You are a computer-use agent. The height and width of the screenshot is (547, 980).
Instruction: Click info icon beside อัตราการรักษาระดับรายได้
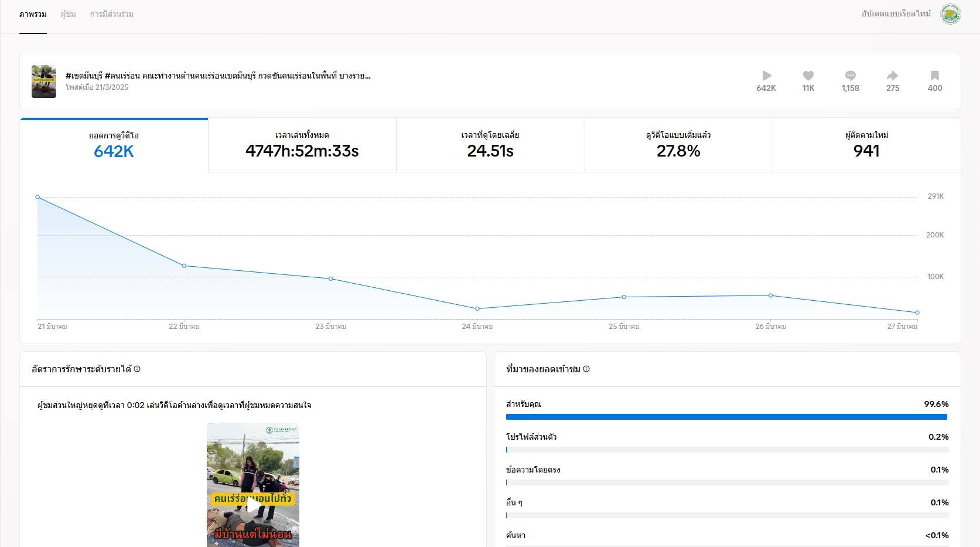click(137, 369)
